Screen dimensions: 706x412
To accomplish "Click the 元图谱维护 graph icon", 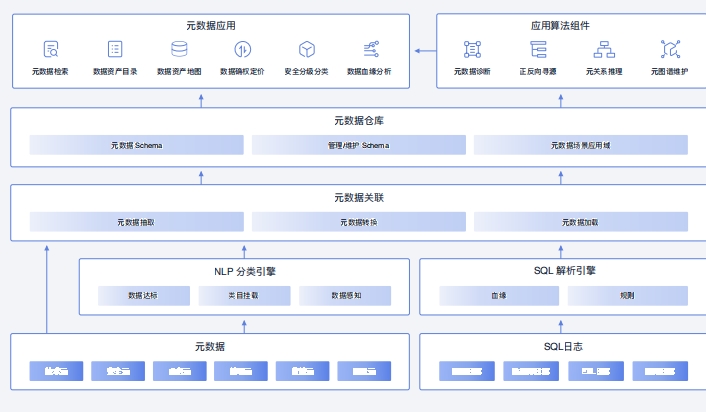I will [x=670, y=49].
